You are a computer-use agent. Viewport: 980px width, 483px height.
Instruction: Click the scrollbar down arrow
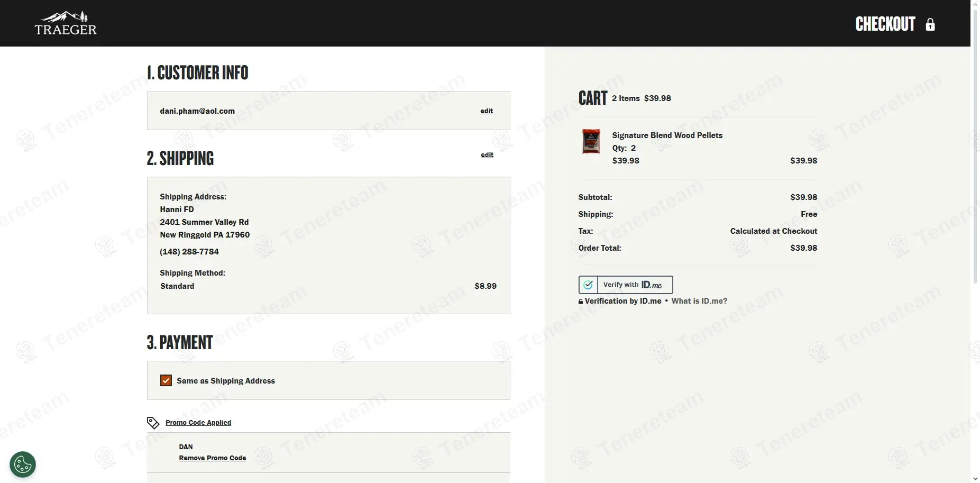[x=975, y=479]
